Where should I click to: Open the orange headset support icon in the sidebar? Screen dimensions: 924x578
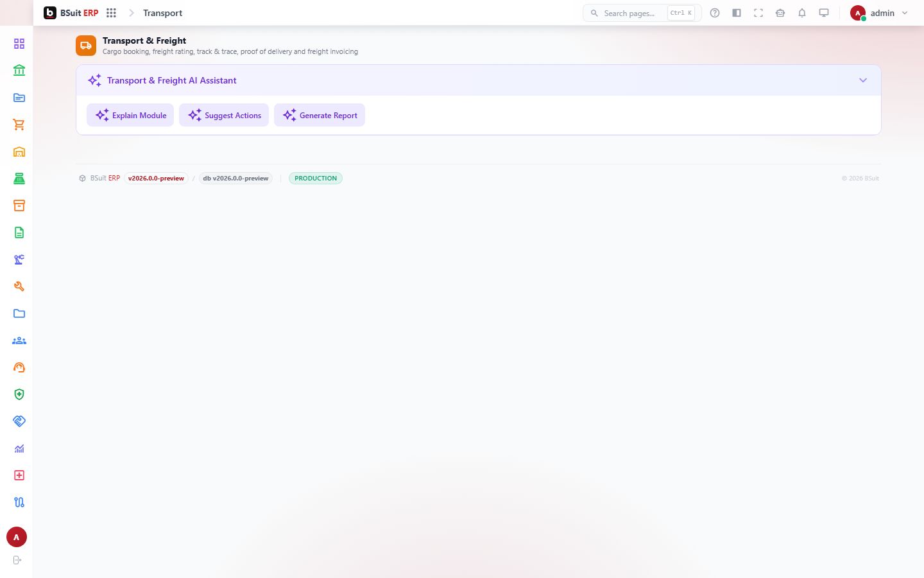(x=19, y=367)
